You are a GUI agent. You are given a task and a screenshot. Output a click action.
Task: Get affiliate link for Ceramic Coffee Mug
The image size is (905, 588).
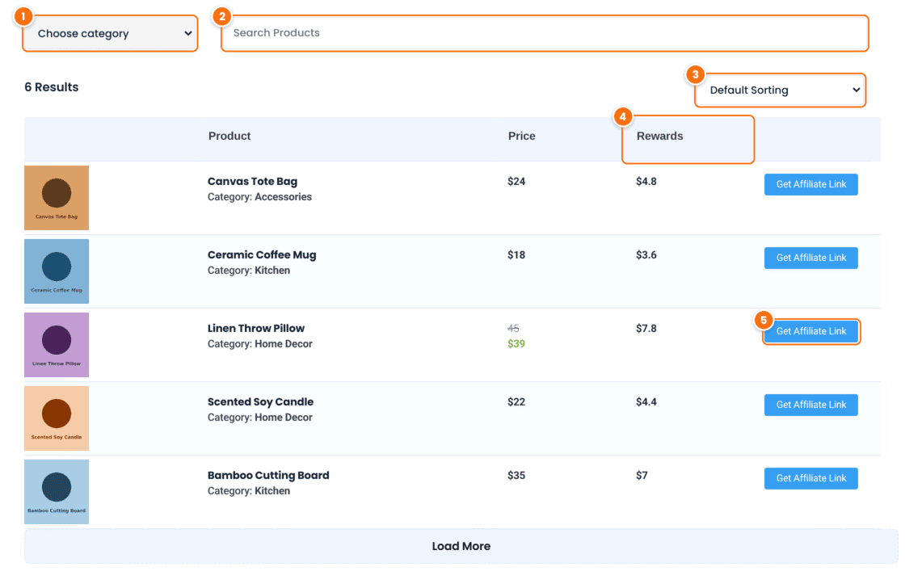click(811, 258)
